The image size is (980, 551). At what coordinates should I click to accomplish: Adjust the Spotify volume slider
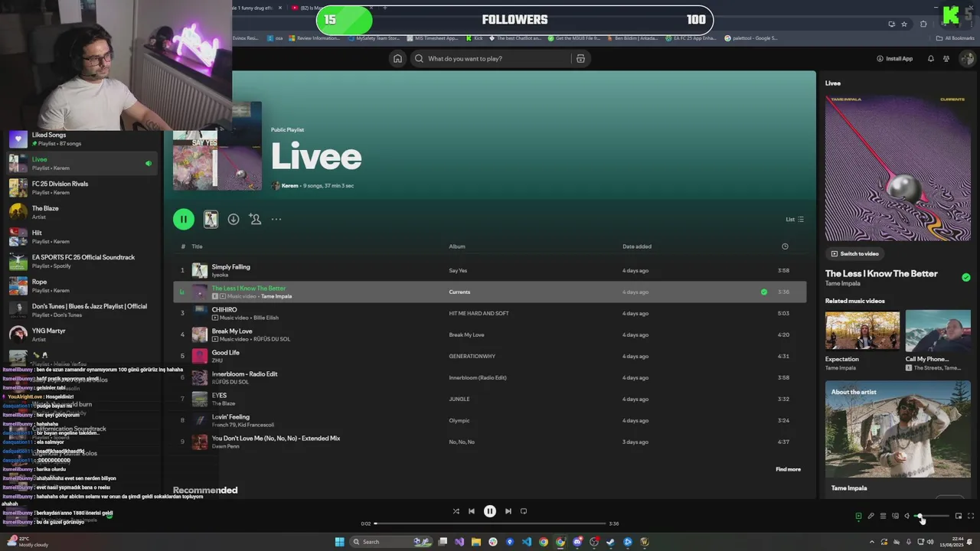tap(932, 516)
